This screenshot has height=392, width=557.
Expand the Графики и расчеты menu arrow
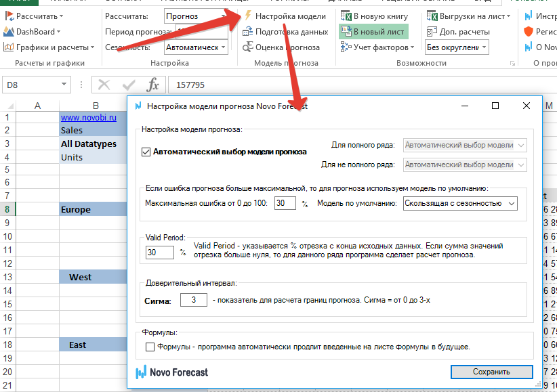[92, 47]
